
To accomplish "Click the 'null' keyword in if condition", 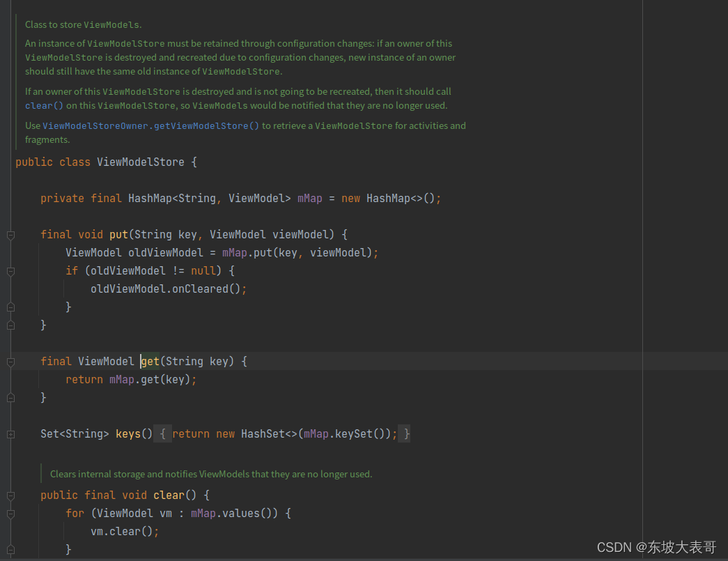I will coord(203,271).
